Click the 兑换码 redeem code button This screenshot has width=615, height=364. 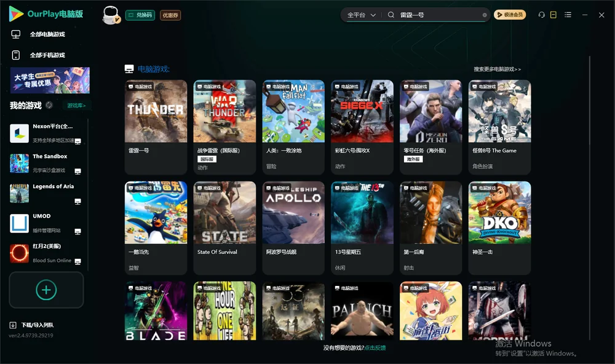tap(140, 15)
